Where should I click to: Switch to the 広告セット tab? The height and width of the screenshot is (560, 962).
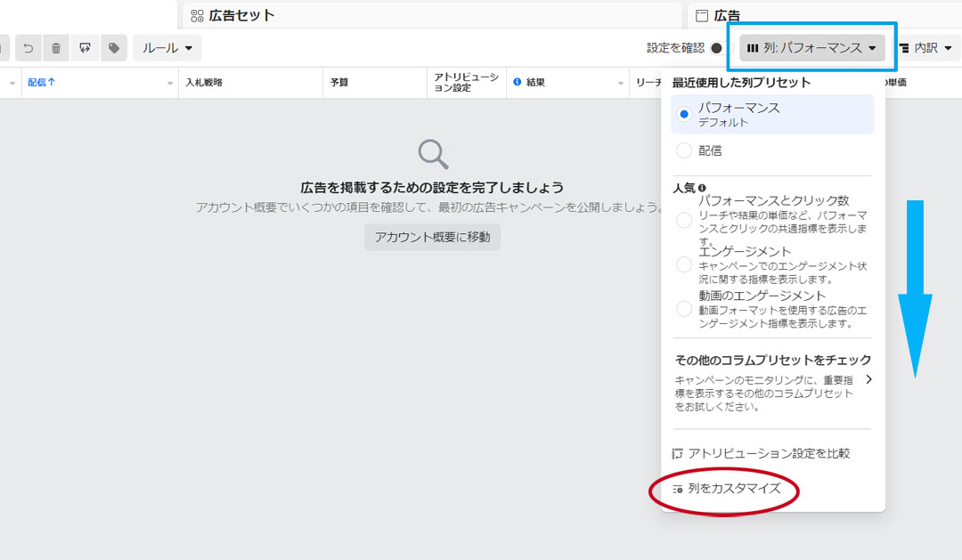pos(233,15)
